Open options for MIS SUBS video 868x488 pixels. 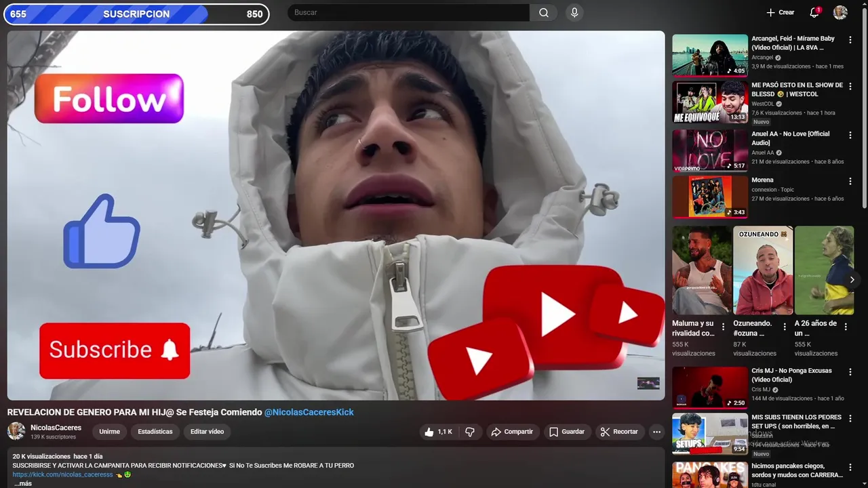point(850,418)
